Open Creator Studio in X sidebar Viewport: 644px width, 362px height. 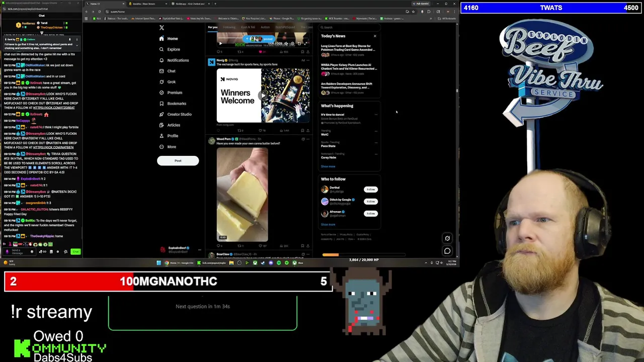(x=175, y=114)
